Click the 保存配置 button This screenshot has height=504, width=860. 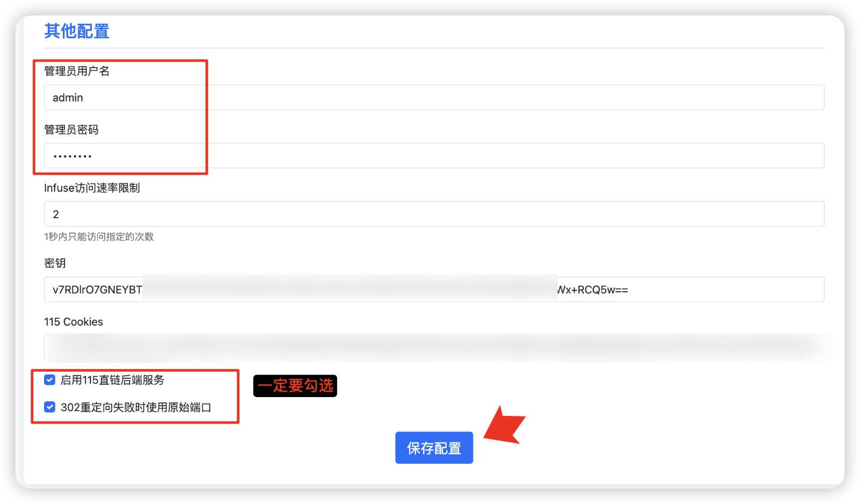pos(434,448)
